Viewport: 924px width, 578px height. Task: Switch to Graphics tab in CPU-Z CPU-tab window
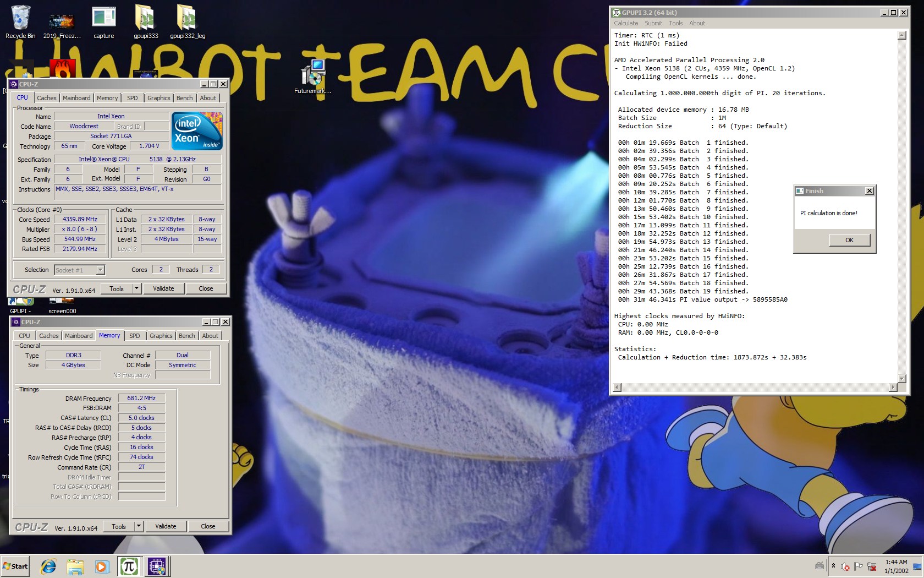pyautogui.click(x=159, y=98)
